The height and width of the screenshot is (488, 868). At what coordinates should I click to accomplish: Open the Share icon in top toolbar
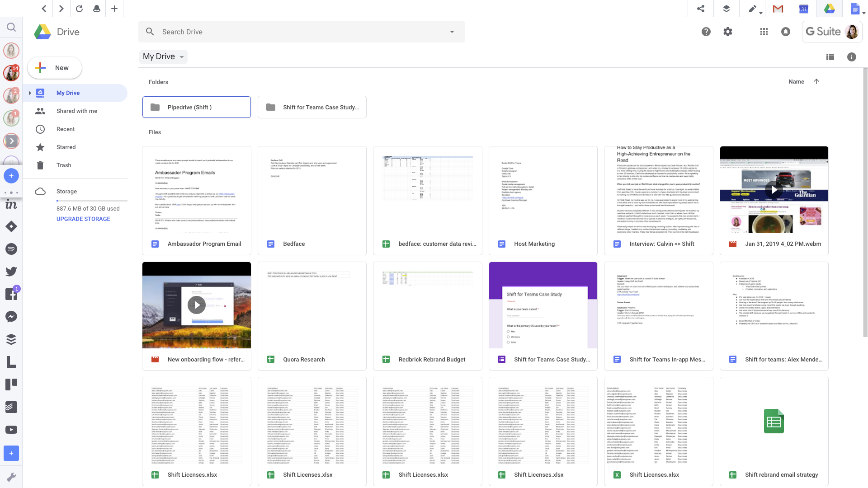[701, 8]
